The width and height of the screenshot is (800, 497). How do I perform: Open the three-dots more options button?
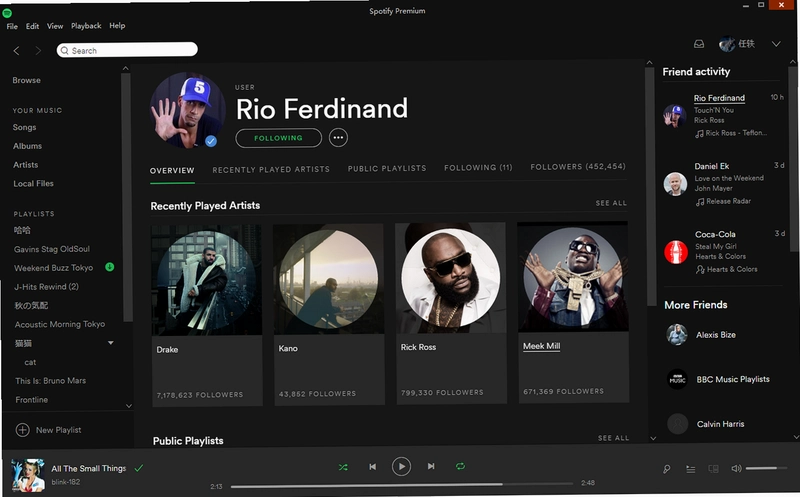(x=338, y=138)
